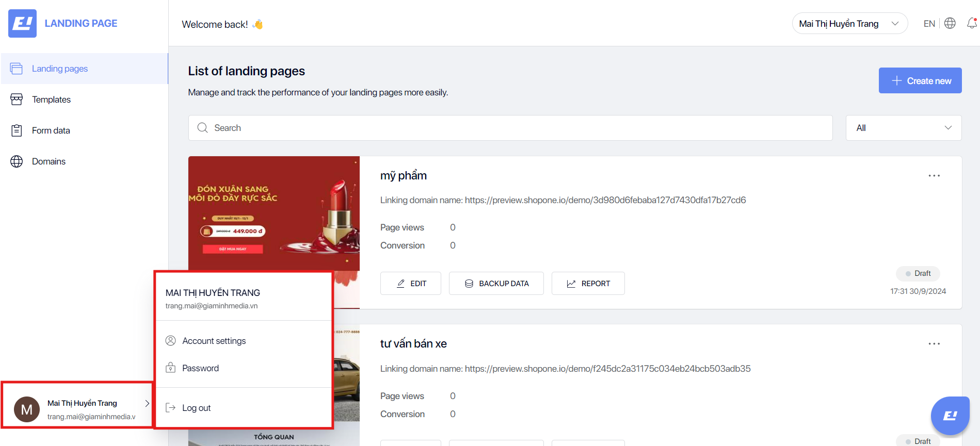This screenshot has height=446, width=980.
Task: Click the Landing Page logo icon
Action: 22,23
